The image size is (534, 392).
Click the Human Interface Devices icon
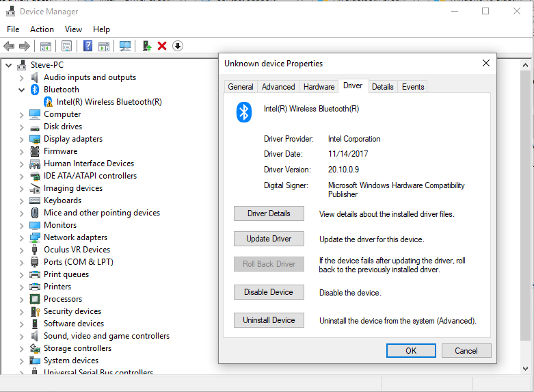pyautogui.click(x=35, y=164)
